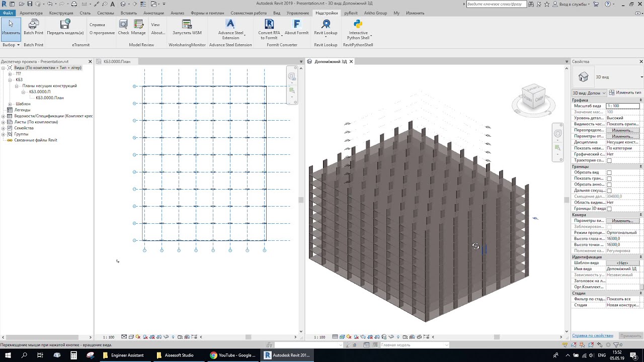Click Convert RFA to FormIt
This screenshot has width=644, height=362.
(269, 29)
